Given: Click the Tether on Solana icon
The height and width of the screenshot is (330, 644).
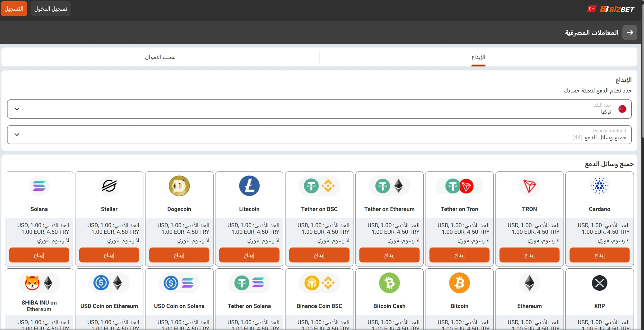Looking at the screenshot, I should click(x=249, y=283).
